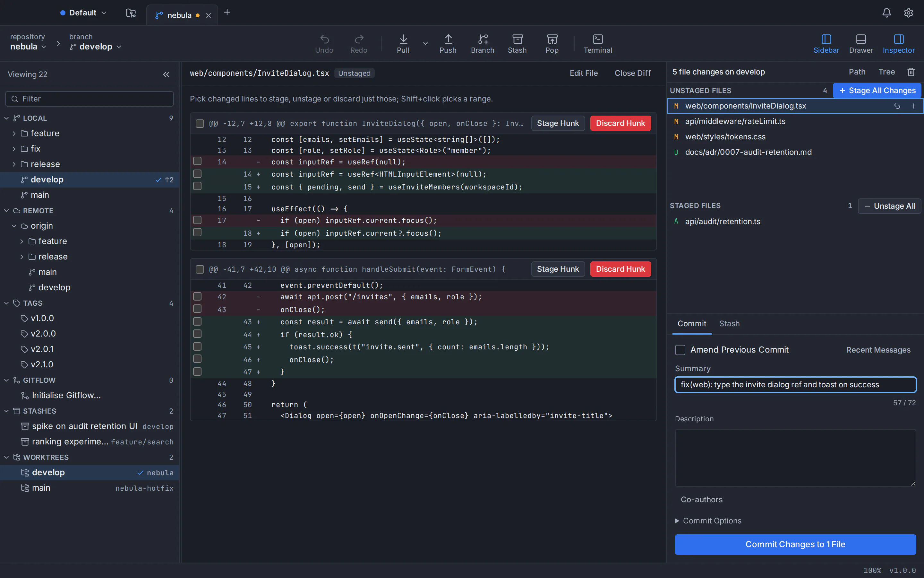The image size is (924, 578).
Task: Collapse the sidebar with double-chevron icon
Action: [166, 74]
